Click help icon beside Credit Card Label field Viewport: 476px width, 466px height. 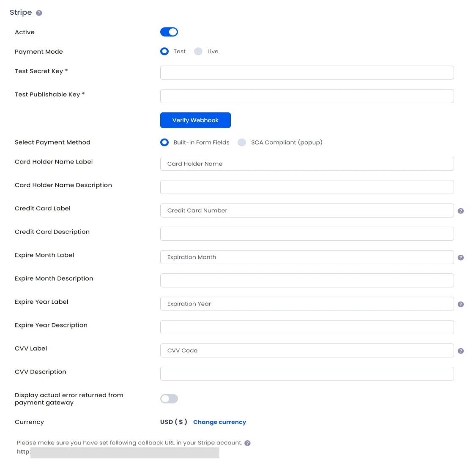[460, 211]
